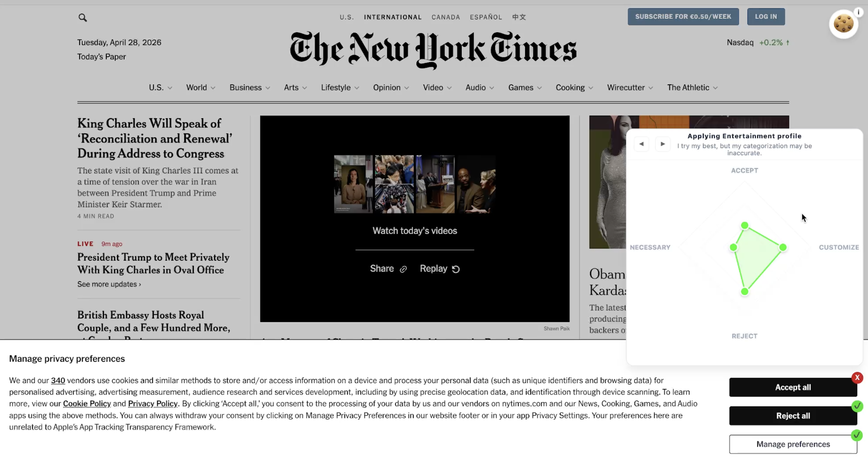Open King Charles address to Congress headline
This screenshot has width=868, height=461.
click(155, 139)
